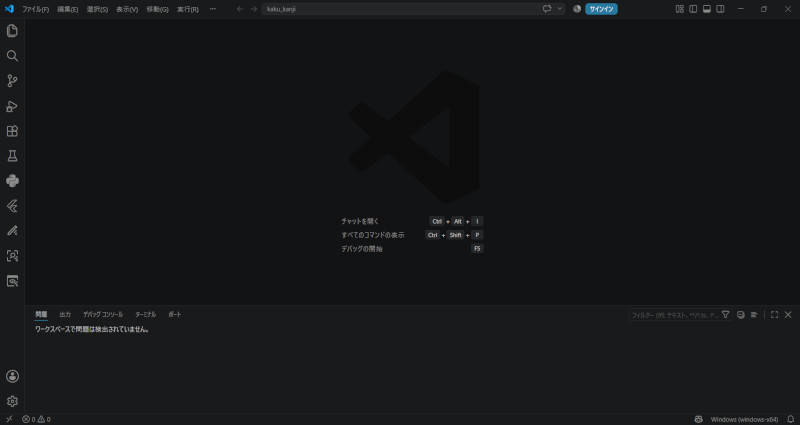Click the ワークスペースで問題は検出されていません message

(x=92, y=330)
